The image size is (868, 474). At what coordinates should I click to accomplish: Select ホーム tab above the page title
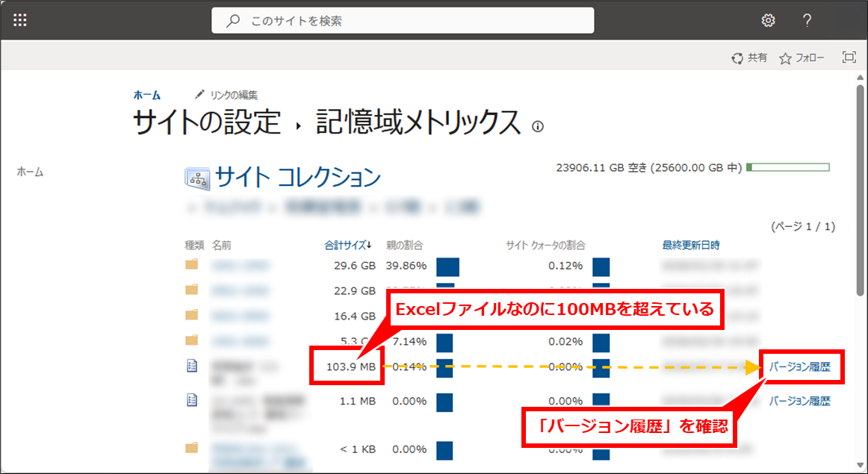pyautogui.click(x=146, y=95)
